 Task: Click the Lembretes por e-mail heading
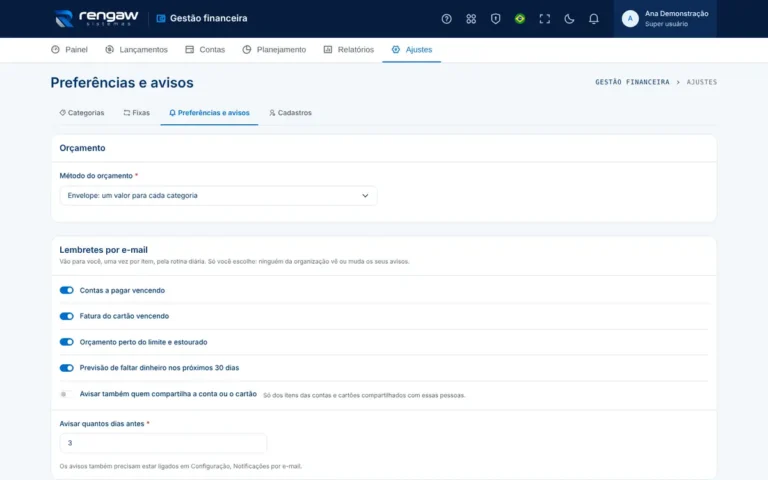pos(103,250)
